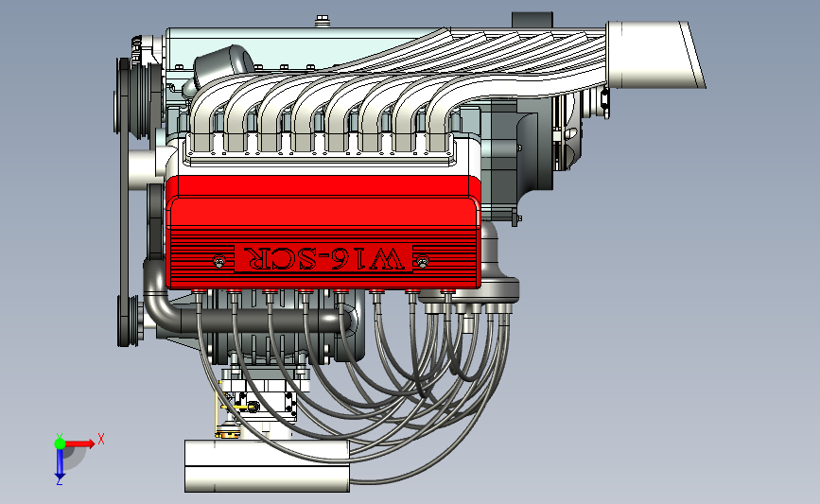Select the left screw beside the W16-SCR lettering
Screen dimensions: 820x504
click(x=219, y=261)
